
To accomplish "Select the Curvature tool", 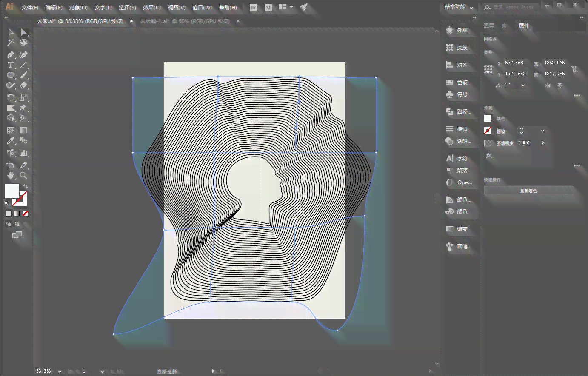I will tap(23, 55).
